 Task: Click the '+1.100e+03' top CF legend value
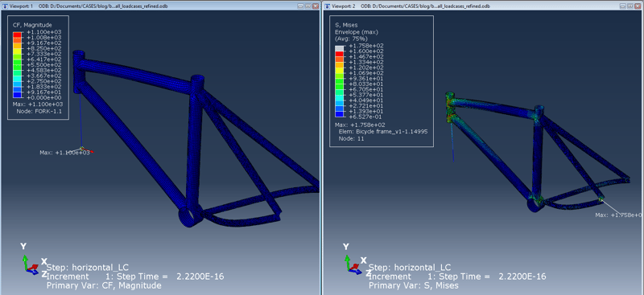pyautogui.click(x=43, y=31)
